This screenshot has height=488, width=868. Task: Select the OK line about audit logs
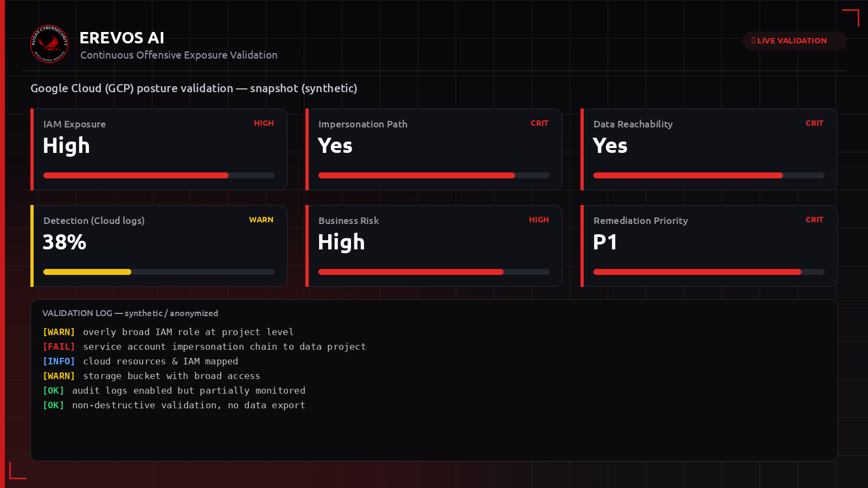click(174, 390)
